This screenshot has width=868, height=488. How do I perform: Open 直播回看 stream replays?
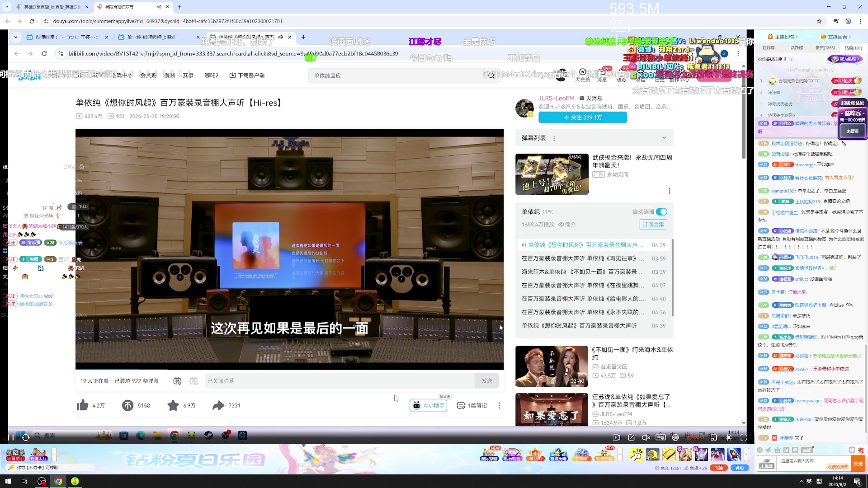click(836, 37)
